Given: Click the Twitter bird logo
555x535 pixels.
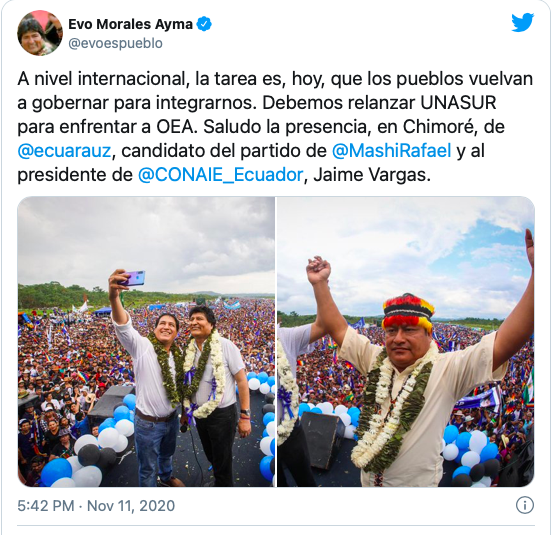Looking at the screenshot, I should [x=522, y=23].
